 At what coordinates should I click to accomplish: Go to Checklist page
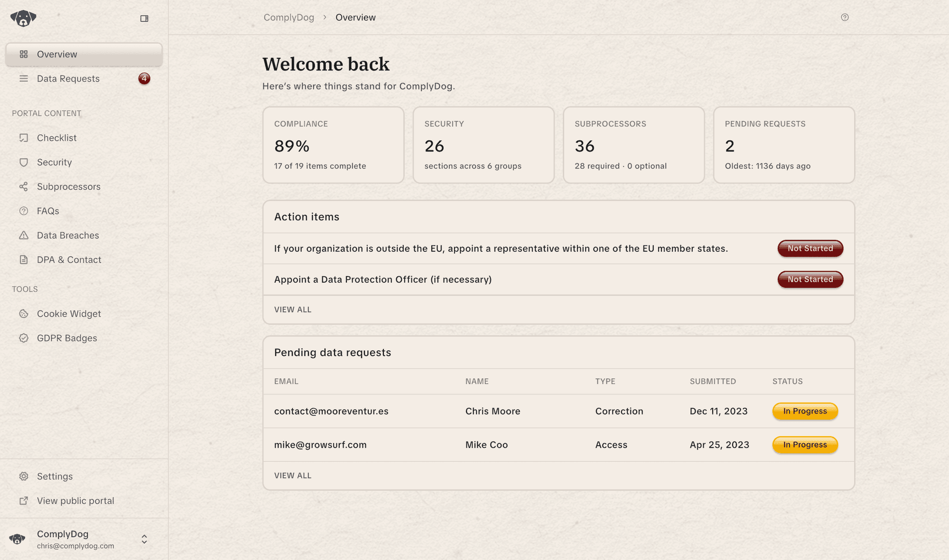(84, 138)
